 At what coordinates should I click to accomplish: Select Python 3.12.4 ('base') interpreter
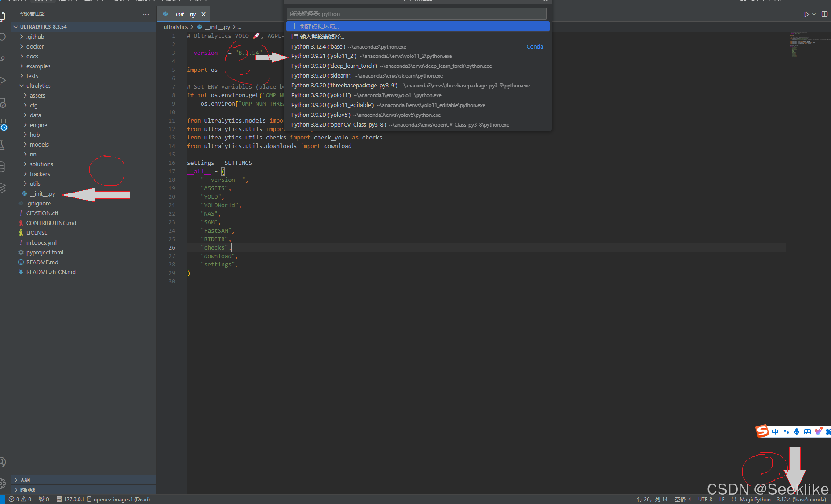click(x=418, y=46)
